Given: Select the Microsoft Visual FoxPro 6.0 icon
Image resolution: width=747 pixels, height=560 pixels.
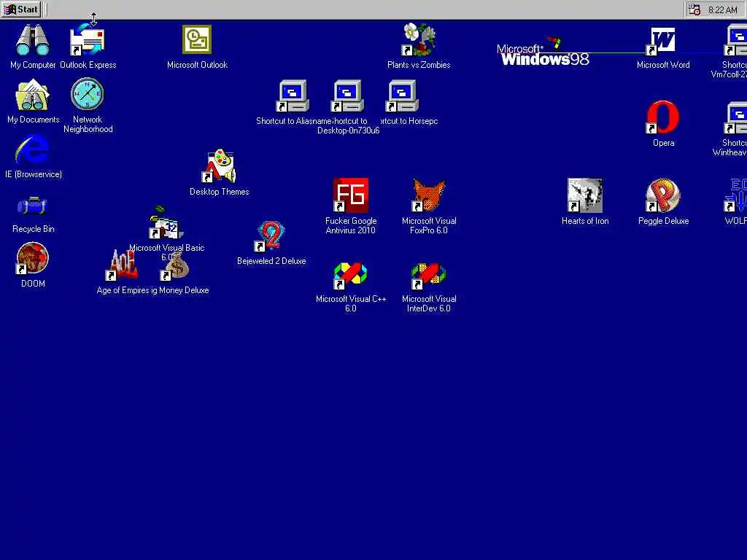Looking at the screenshot, I should tap(429, 195).
